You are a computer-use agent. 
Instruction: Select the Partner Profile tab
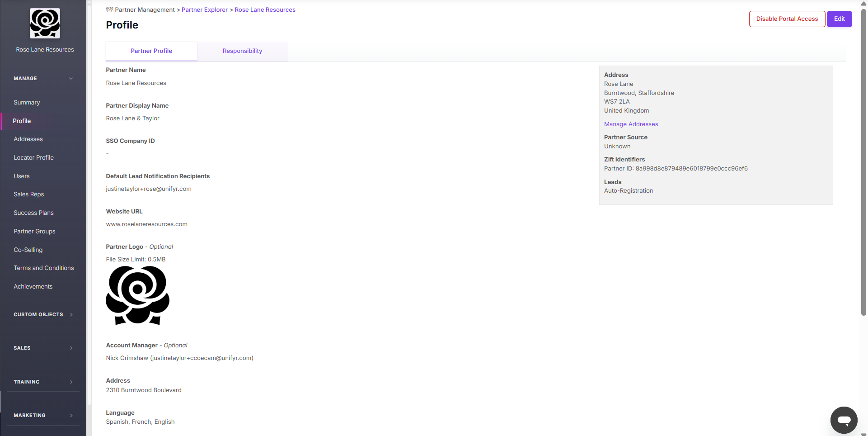(151, 51)
